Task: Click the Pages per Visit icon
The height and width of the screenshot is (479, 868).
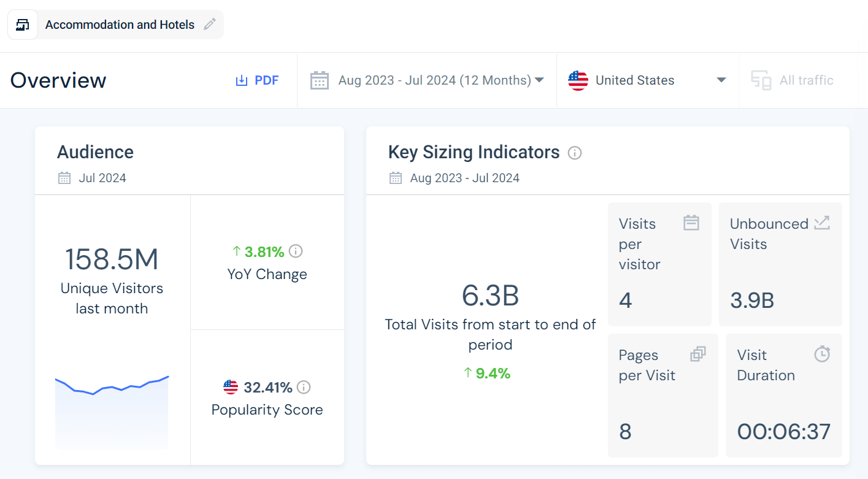Action: pyautogui.click(x=698, y=354)
